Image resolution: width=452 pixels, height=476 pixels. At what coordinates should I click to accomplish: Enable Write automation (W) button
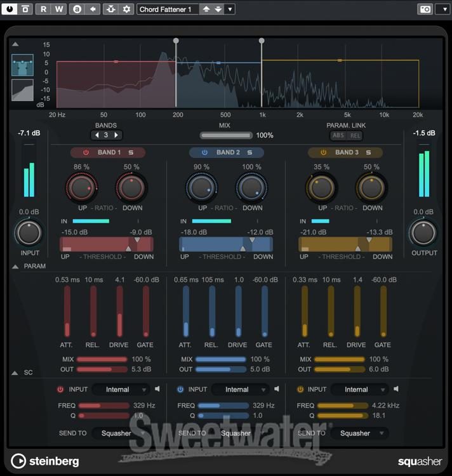click(59, 9)
